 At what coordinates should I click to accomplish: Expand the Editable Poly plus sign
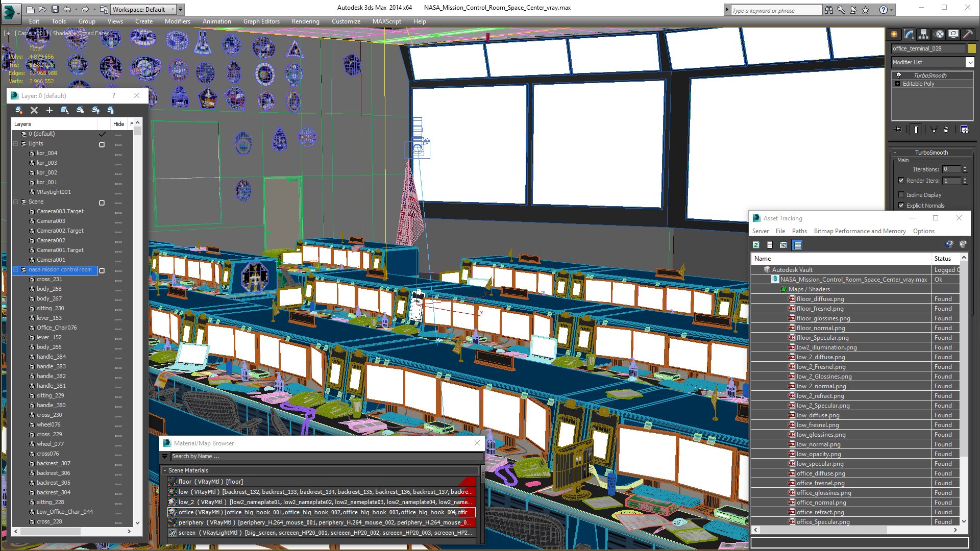897,84
